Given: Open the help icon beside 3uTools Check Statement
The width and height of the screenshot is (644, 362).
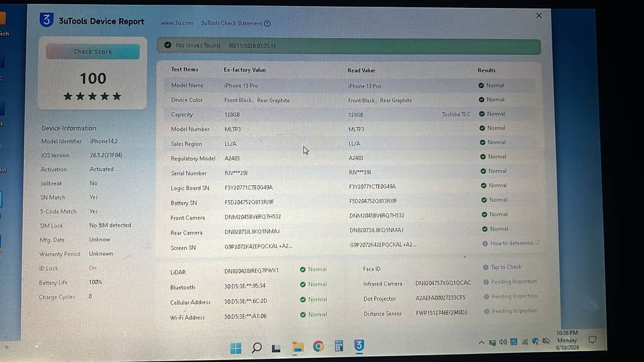Looking at the screenshot, I should pyautogui.click(x=268, y=24).
